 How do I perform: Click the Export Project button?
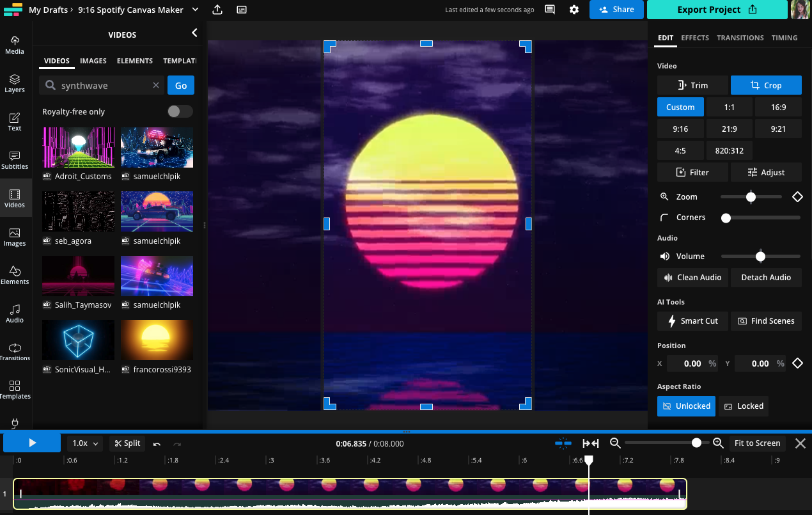point(717,10)
